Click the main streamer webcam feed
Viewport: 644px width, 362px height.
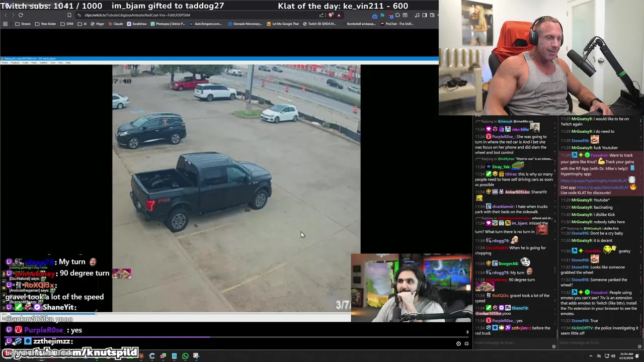(541, 57)
